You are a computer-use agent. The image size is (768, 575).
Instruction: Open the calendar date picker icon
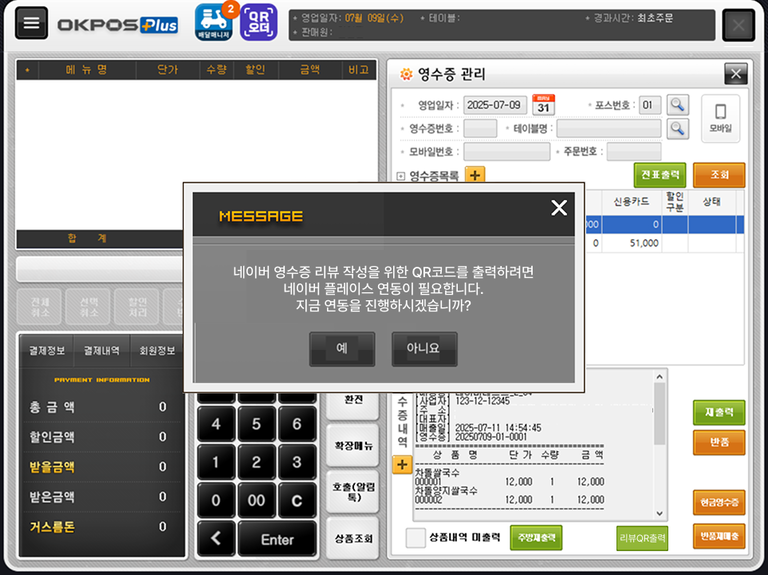point(543,104)
